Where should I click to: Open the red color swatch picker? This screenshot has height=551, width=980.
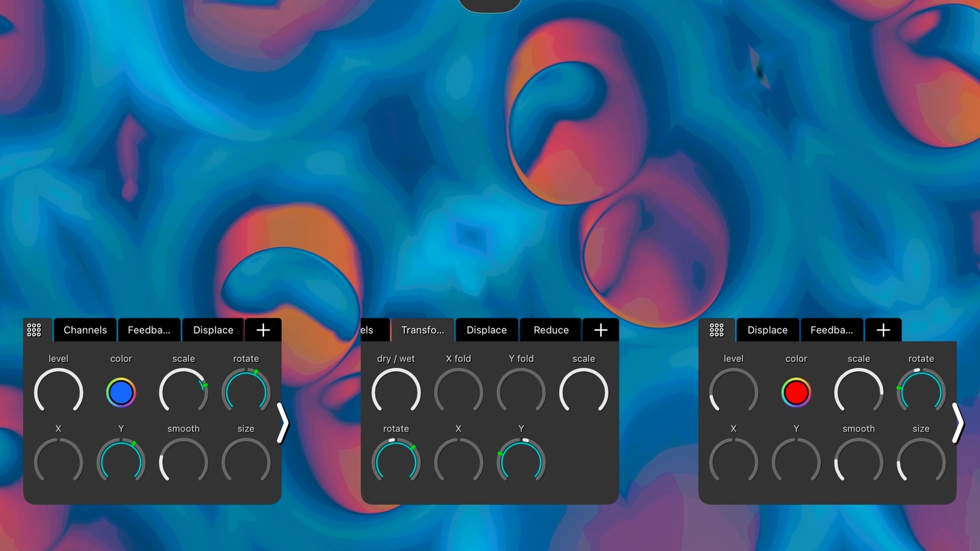[796, 393]
